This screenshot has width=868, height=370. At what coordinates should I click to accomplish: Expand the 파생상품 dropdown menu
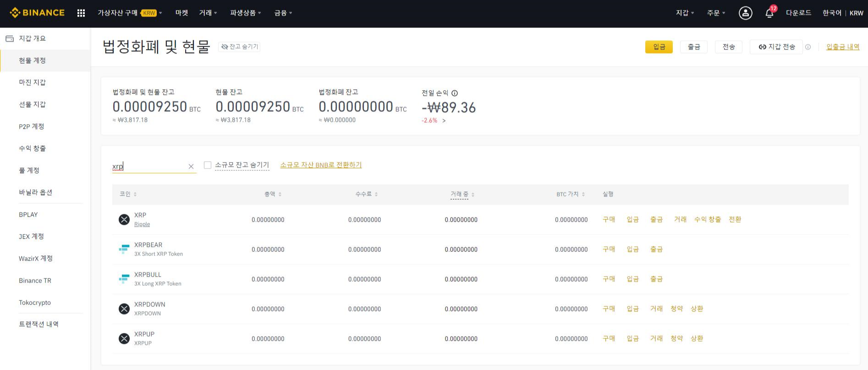(x=246, y=13)
